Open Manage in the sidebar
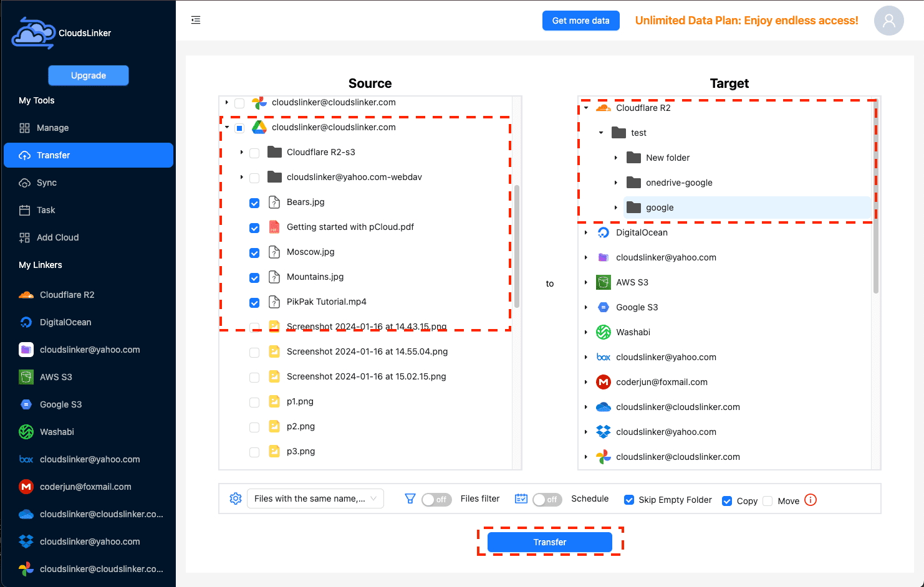The image size is (924, 587). (89, 128)
